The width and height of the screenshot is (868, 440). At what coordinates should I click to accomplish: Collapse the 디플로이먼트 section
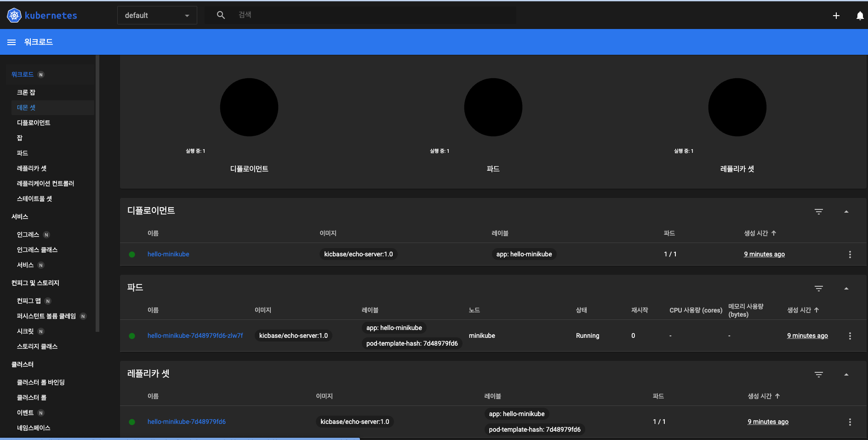pos(846,212)
